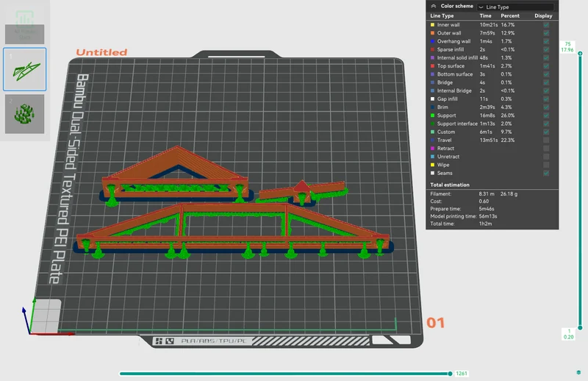Click the Custom color swatch

(432, 132)
